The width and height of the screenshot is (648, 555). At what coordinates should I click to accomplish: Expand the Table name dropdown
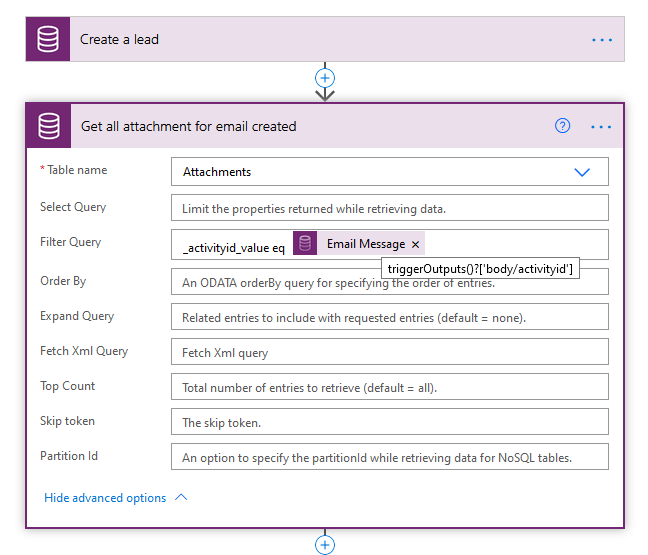point(582,172)
